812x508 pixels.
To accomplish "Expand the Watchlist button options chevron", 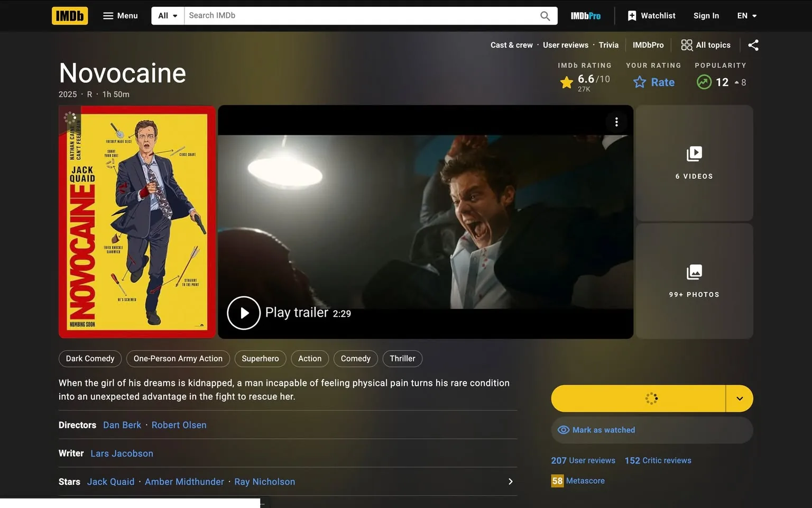I will pyautogui.click(x=739, y=398).
